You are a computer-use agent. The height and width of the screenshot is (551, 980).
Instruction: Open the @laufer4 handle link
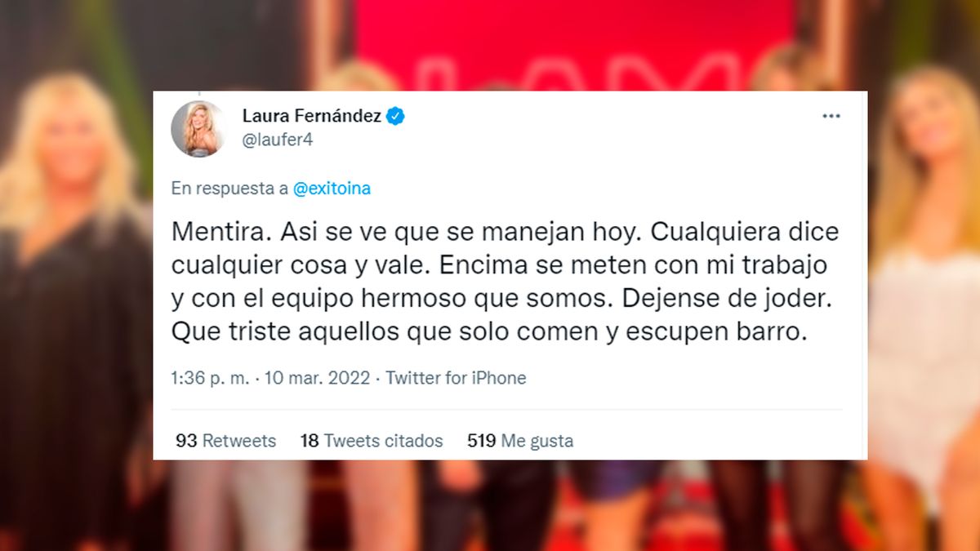click(x=278, y=140)
